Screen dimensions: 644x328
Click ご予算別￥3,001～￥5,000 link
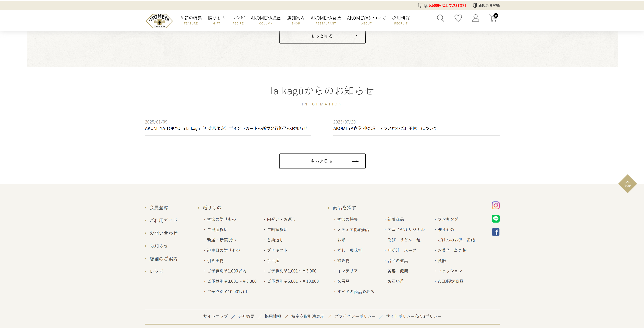pos(232,281)
